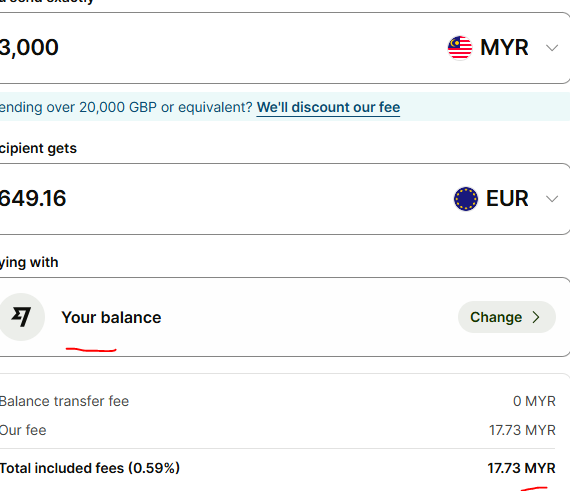Select the "Your balance" payment option
Image resolution: width=570 pixels, height=491 pixels.
click(x=111, y=317)
